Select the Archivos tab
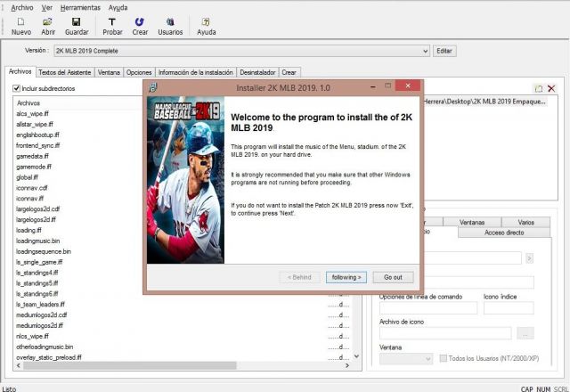 20,71
